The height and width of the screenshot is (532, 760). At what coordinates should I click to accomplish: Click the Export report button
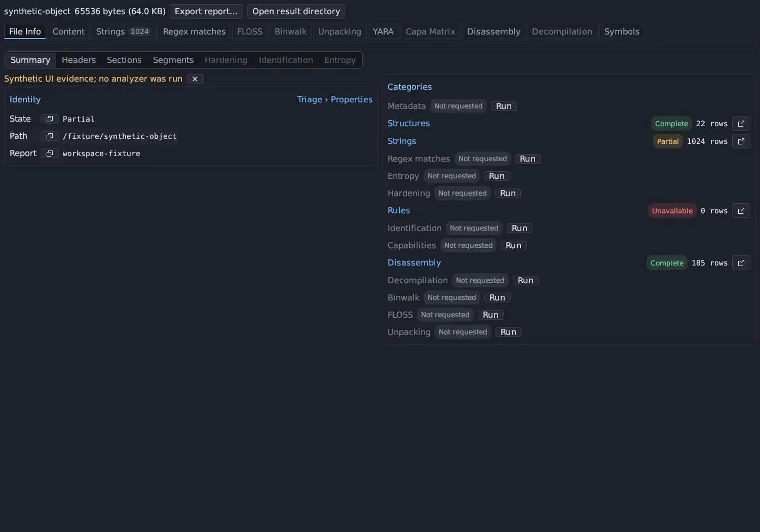click(206, 11)
